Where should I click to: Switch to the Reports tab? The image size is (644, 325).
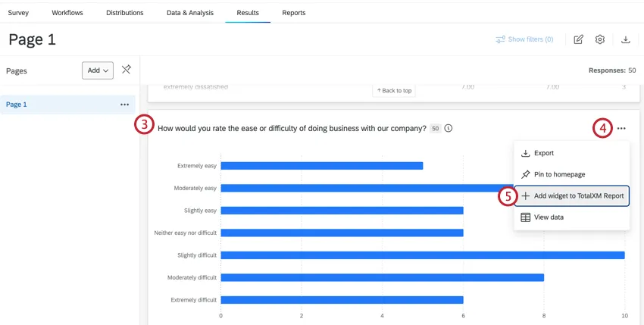[x=294, y=13]
